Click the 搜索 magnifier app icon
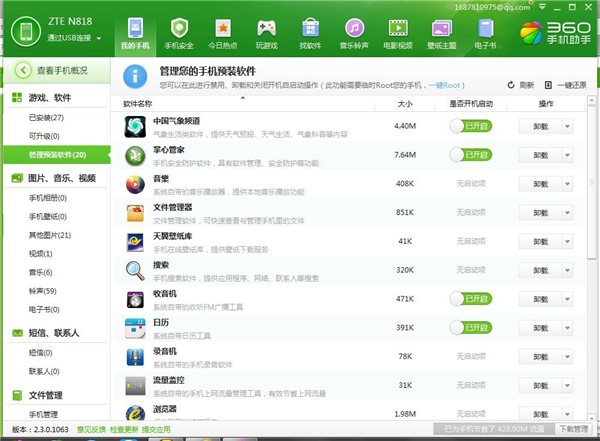Screen dimensions: 600x441 [135, 271]
